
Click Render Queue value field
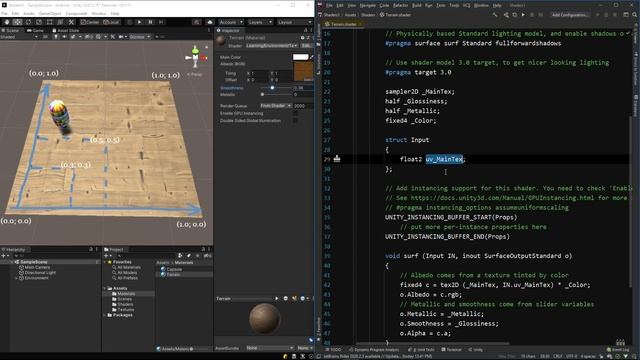coord(303,106)
